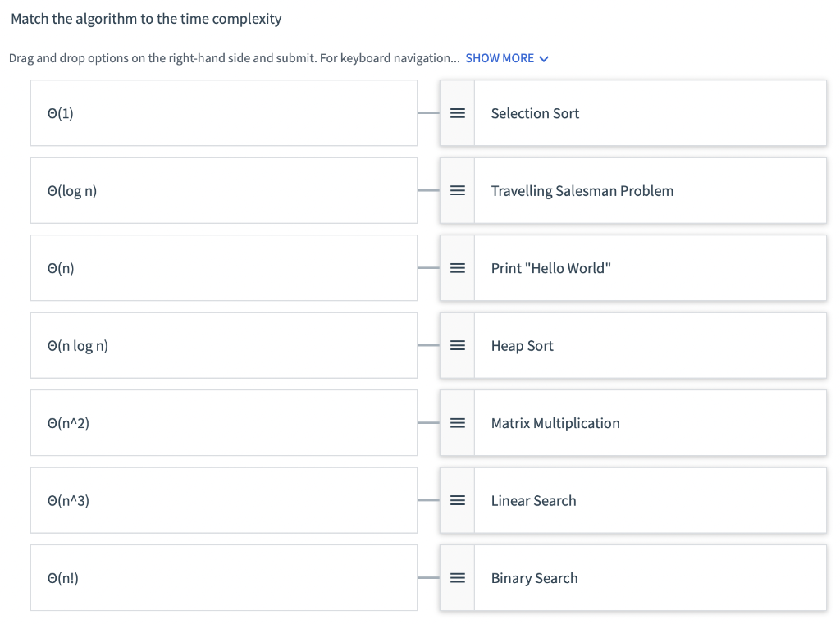
Task: Select the Θ(1) complexity box
Action: click(x=224, y=113)
